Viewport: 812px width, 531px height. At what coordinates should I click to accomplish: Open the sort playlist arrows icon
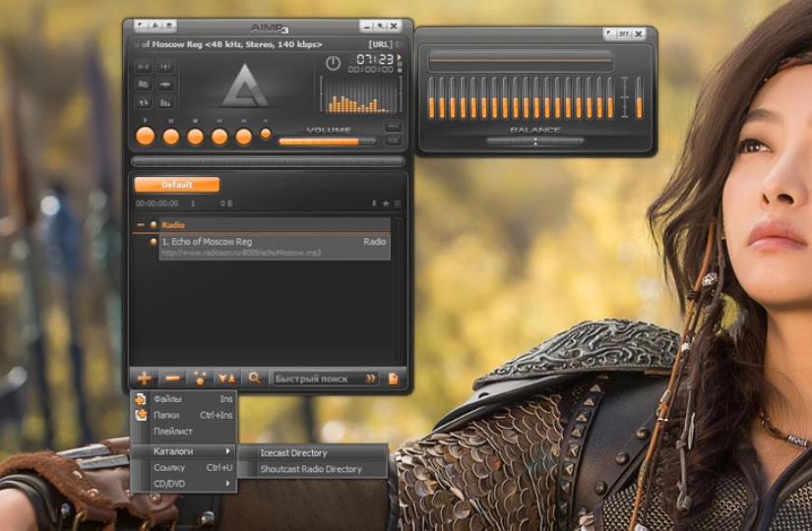226,378
